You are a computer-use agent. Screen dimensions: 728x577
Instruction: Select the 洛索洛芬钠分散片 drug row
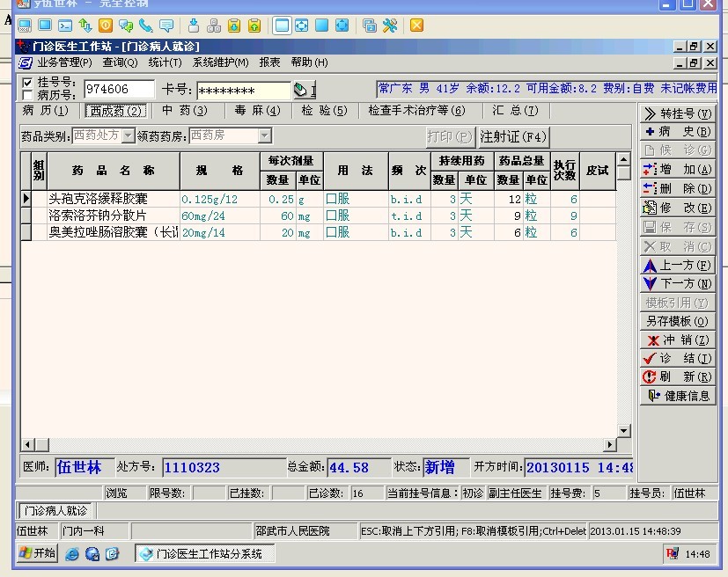pyautogui.click(x=319, y=215)
